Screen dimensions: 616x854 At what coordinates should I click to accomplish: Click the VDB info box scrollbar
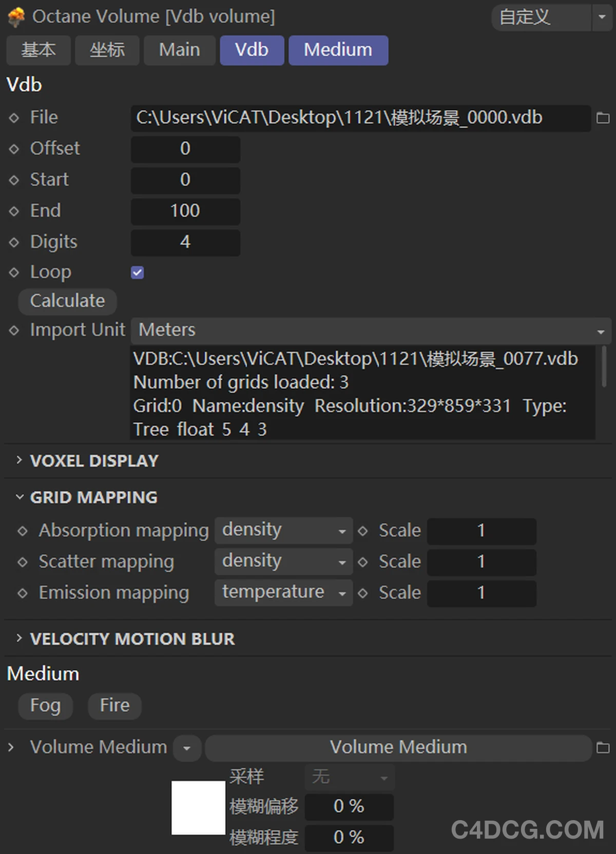click(604, 366)
